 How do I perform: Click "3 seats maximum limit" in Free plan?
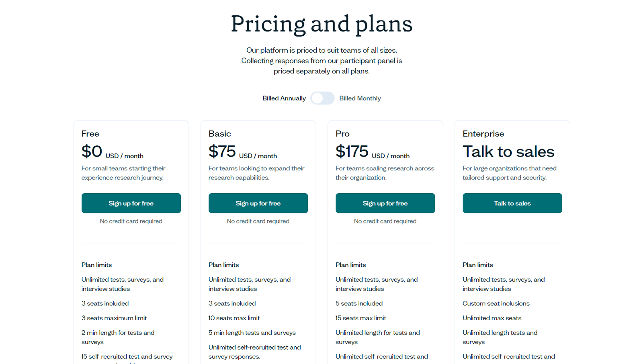[x=114, y=318]
